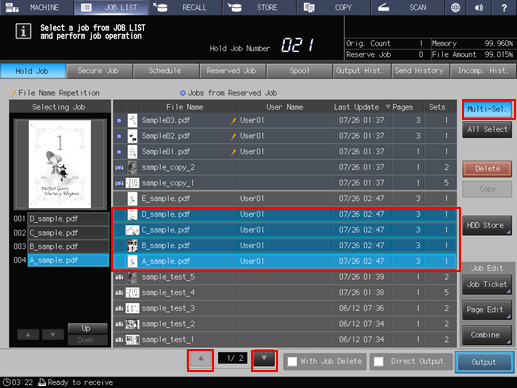Click the sample_test_2 thumbnail icon
Screen dimensions: 517x388
(132, 324)
